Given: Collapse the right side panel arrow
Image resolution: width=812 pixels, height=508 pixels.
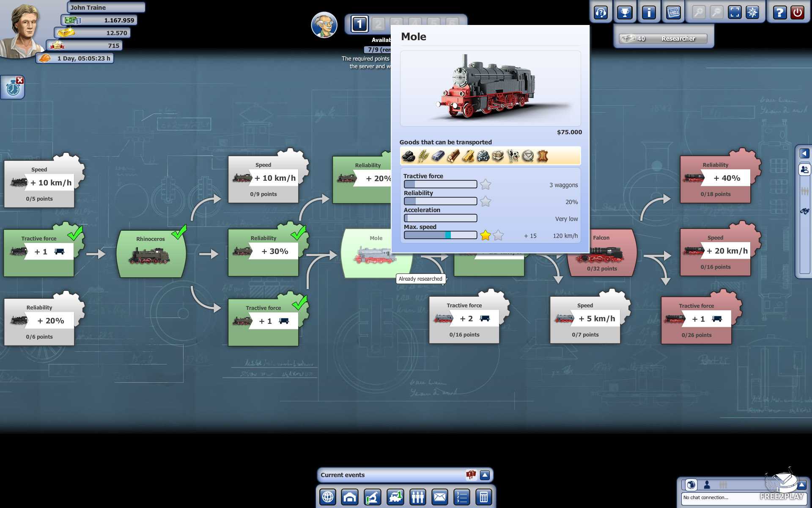Looking at the screenshot, I should click(804, 153).
